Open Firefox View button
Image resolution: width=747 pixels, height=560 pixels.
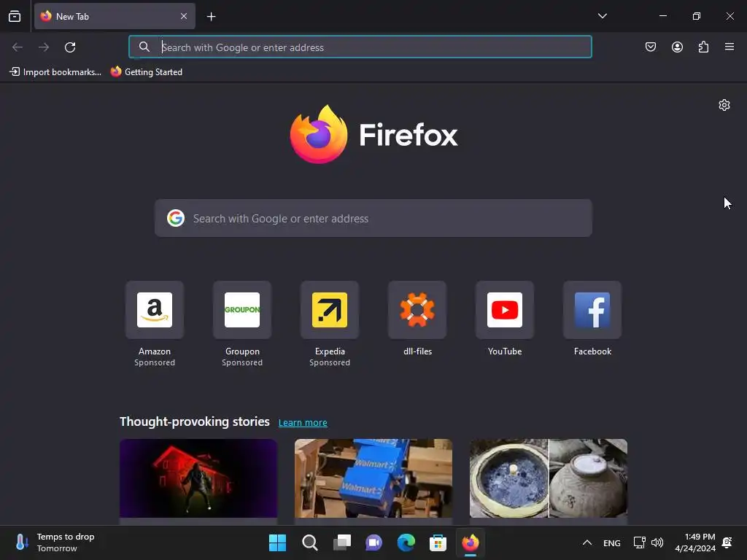click(x=15, y=16)
